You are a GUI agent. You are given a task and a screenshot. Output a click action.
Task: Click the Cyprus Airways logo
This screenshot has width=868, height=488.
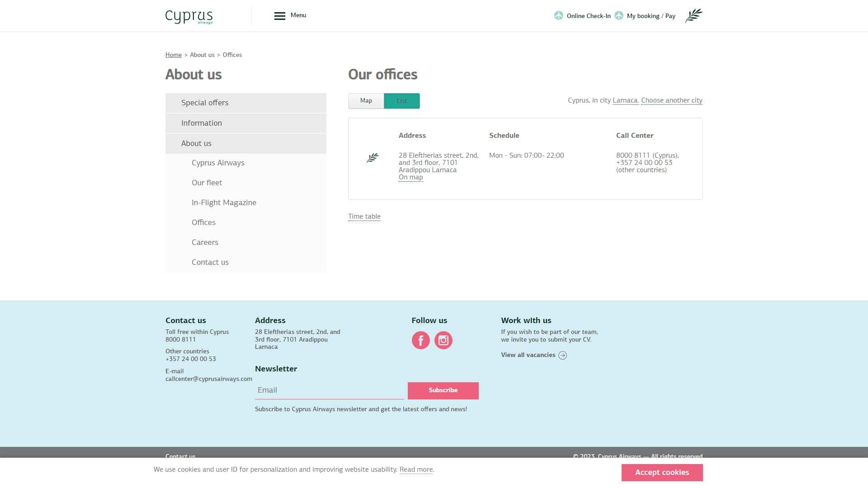click(x=189, y=16)
